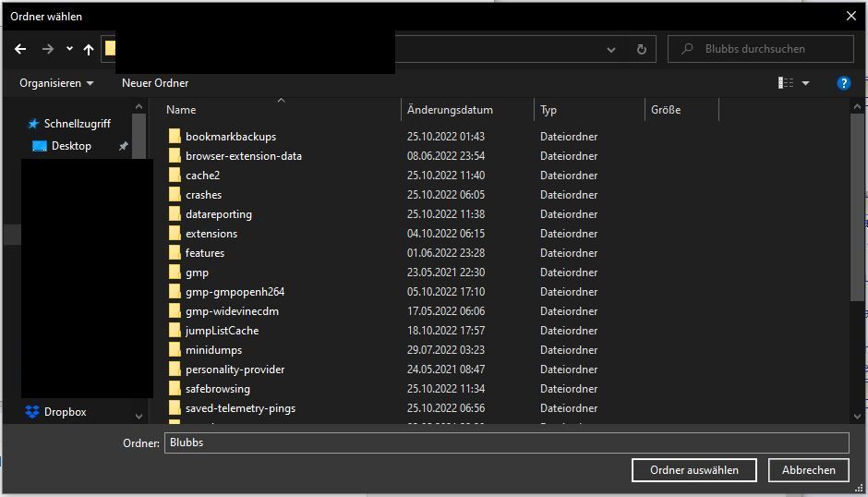This screenshot has height=497, width=868.
Task: Close the Ordner wählen dialog
Action: click(x=851, y=16)
